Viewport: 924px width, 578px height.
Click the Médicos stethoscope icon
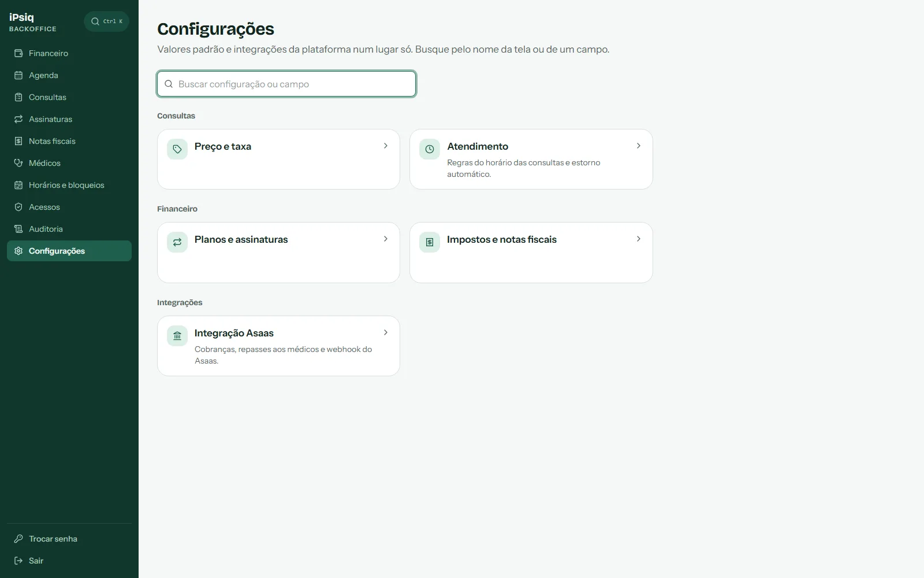pyautogui.click(x=18, y=163)
